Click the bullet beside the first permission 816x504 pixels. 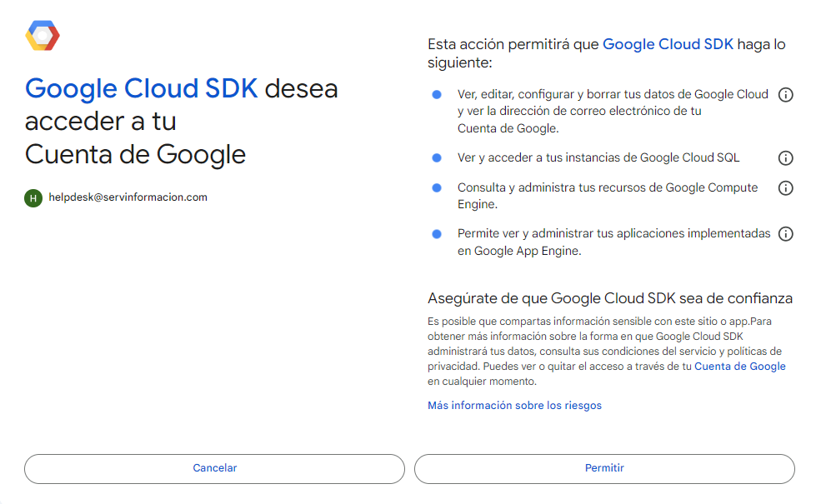pyautogui.click(x=436, y=94)
